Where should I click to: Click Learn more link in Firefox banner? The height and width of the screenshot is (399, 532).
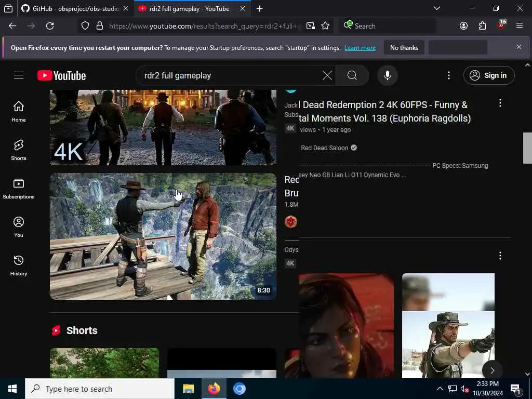[x=360, y=48]
